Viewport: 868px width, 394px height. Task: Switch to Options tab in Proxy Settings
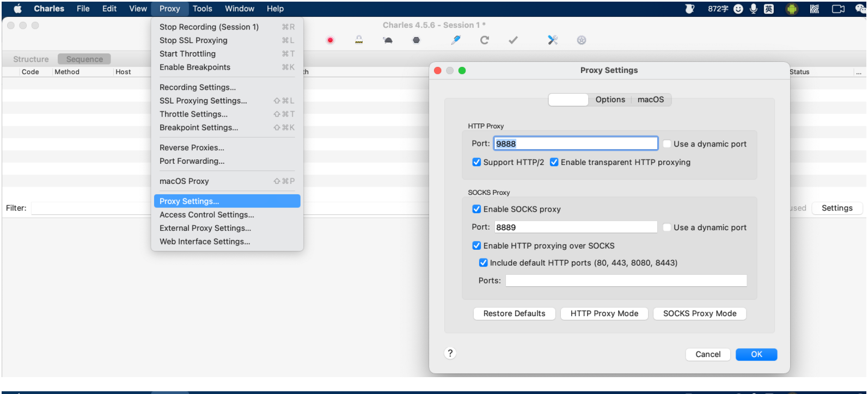point(610,100)
